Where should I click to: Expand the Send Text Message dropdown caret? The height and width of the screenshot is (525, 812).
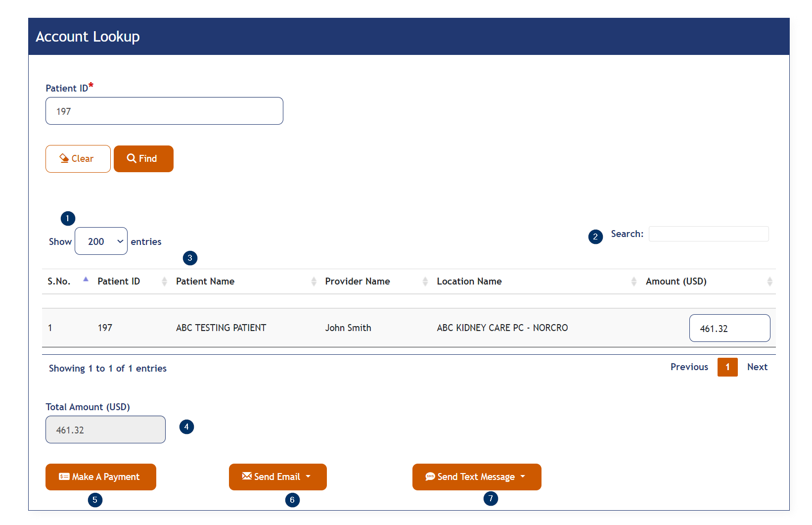click(523, 477)
